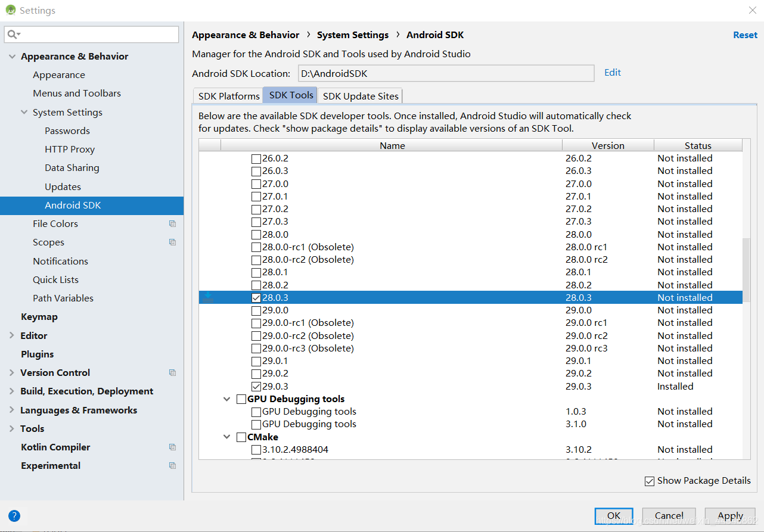Check the 29.0.2 build tools checkbox

(x=256, y=374)
